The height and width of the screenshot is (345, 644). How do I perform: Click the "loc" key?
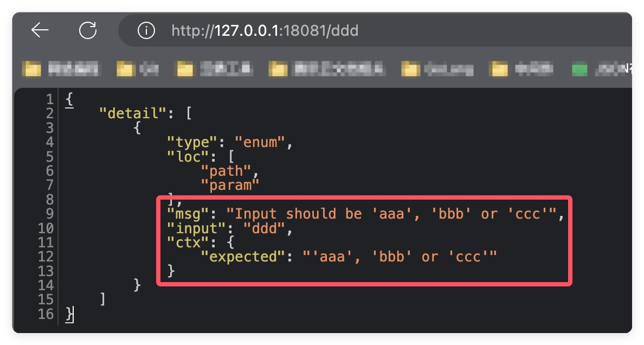pos(185,156)
